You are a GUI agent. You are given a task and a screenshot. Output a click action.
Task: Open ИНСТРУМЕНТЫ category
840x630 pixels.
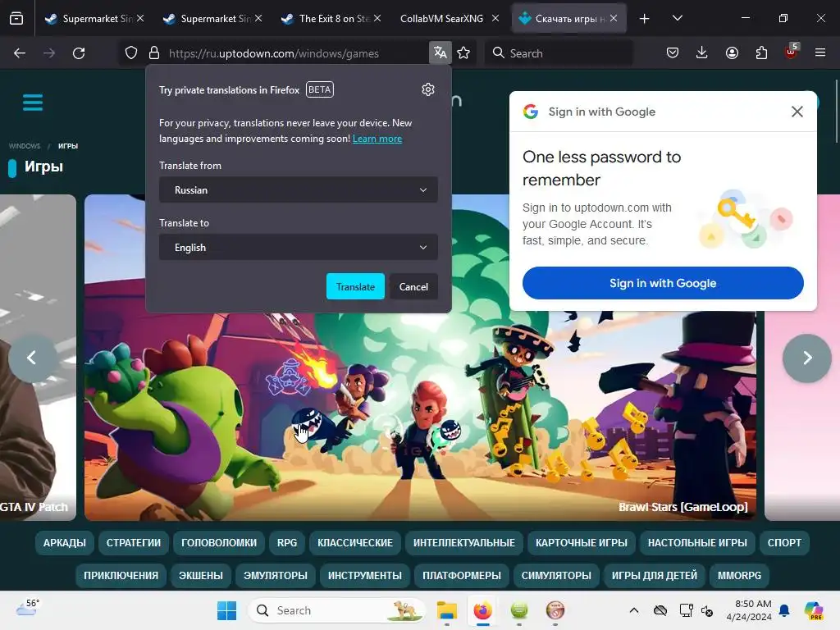365,575
